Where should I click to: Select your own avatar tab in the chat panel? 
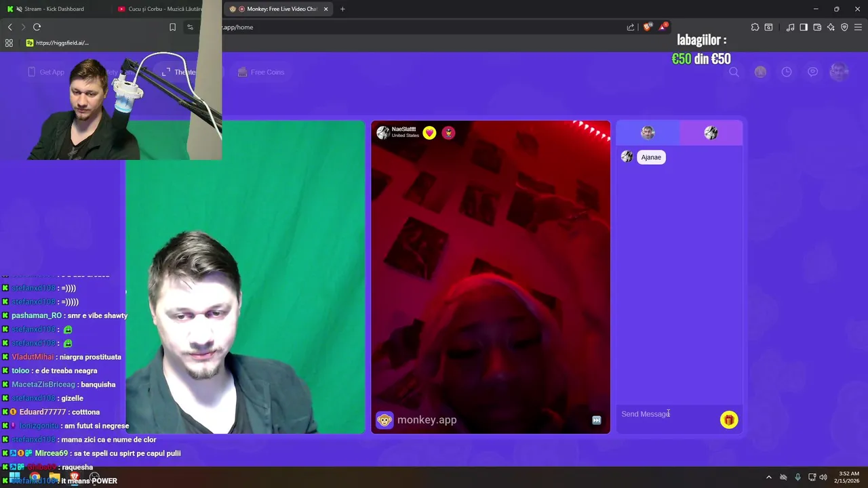tap(648, 133)
